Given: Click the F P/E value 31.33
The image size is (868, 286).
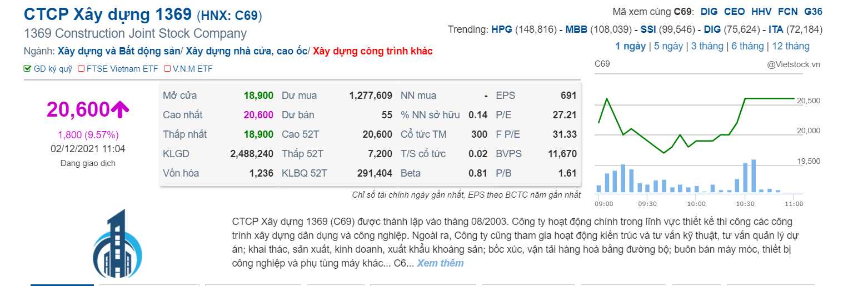Looking at the screenshot, I should click(x=565, y=134).
